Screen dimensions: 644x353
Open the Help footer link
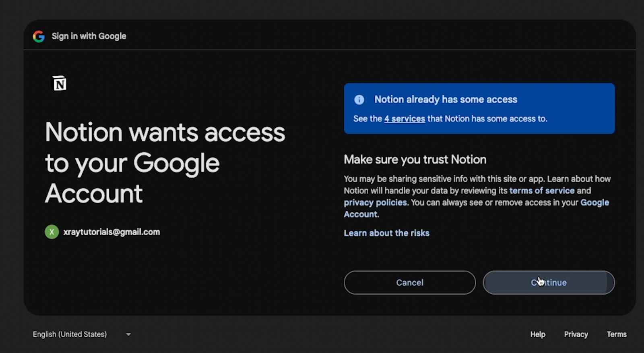pos(537,334)
